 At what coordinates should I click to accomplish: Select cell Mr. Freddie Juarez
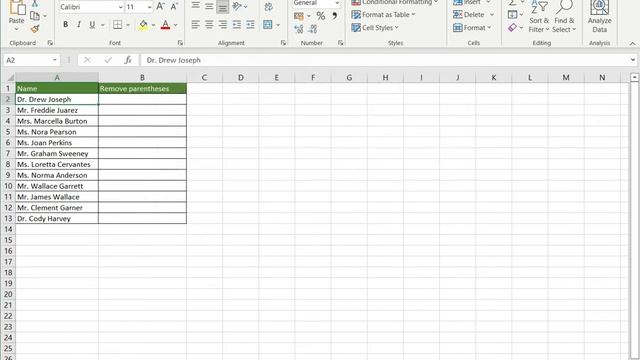(x=57, y=110)
